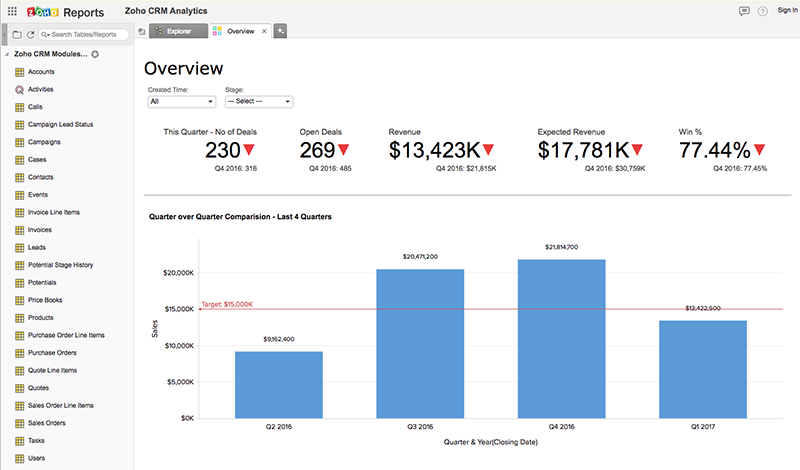Close the Overview tab

pos(264,31)
